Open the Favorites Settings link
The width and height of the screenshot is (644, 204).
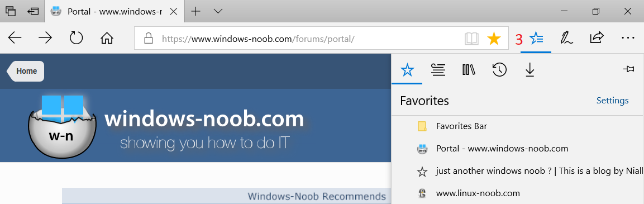(x=612, y=101)
